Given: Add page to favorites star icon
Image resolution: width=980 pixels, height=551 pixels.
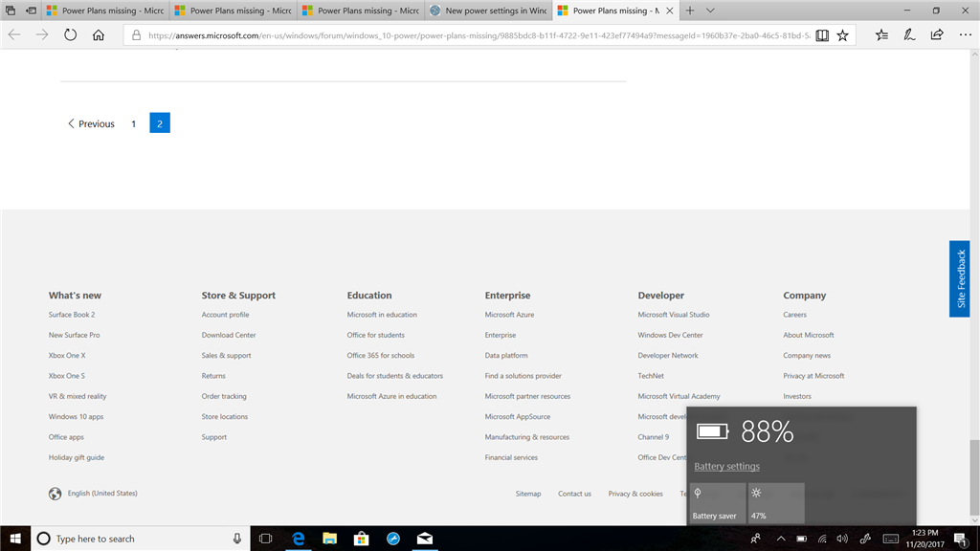Looking at the screenshot, I should (x=842, y=35).
